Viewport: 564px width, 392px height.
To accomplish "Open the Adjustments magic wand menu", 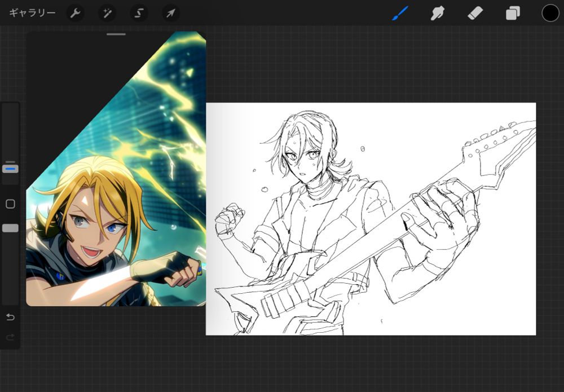I will 107,14.
